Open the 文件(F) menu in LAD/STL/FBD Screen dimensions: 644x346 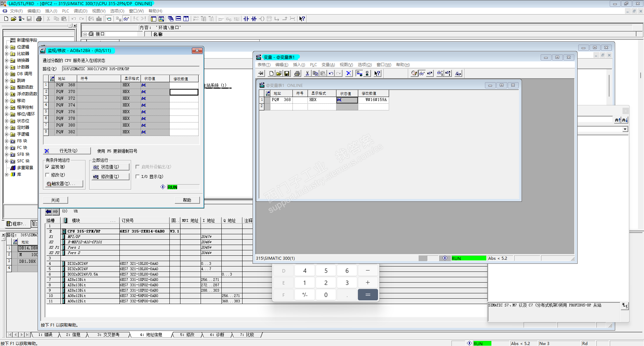(16, 11)
